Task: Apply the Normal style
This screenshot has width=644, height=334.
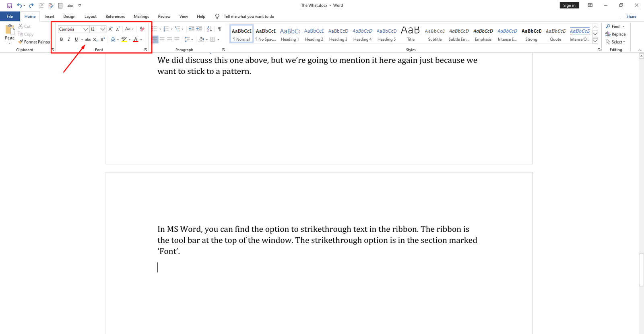Action: 242,34
